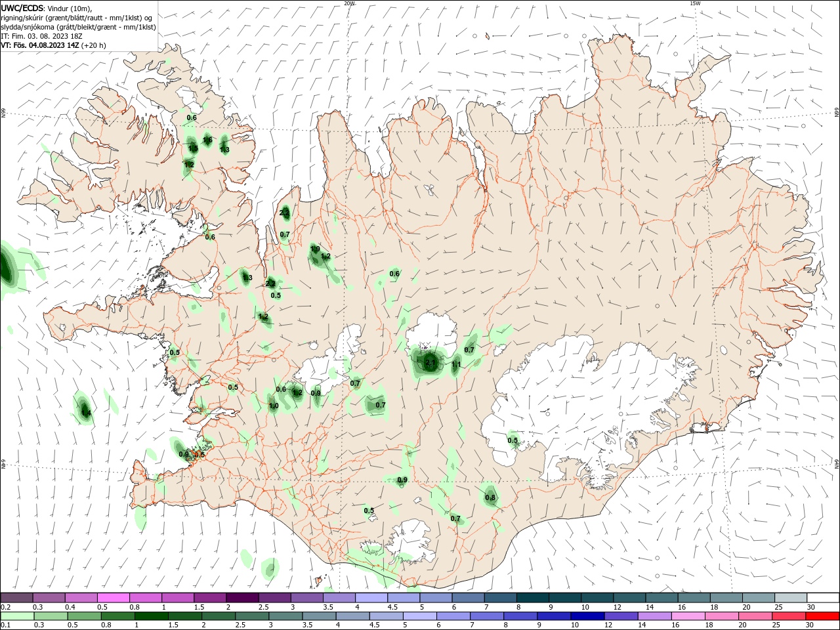Select the 'slydda/snjókoma' legend description line
This screenshot has height=630, width=840.
(78, 27)
